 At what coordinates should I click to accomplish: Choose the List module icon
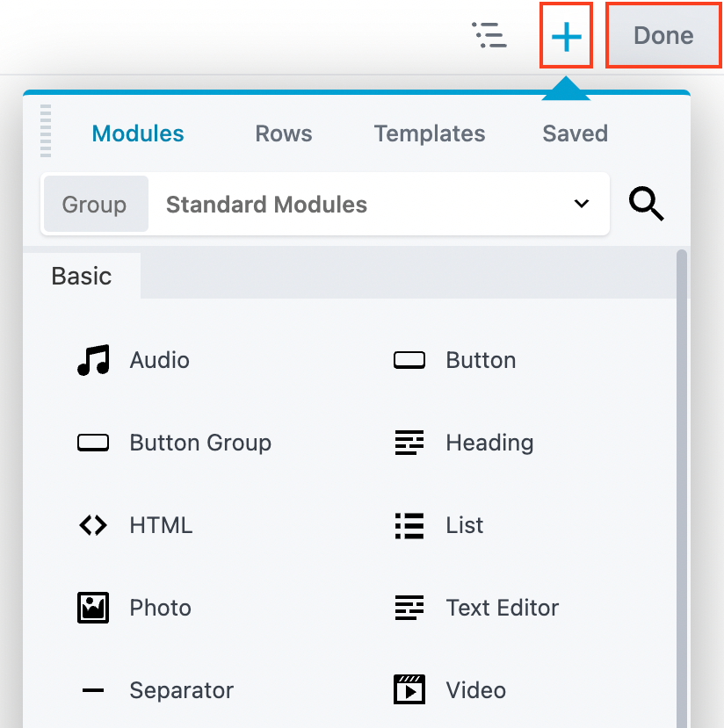pyautogui.click(x=409, y=525)
